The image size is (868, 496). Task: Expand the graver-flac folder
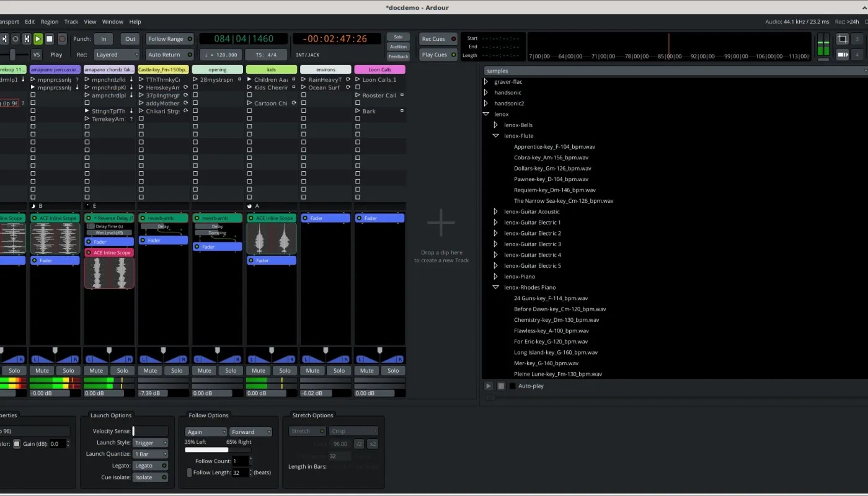click(486, 82)
